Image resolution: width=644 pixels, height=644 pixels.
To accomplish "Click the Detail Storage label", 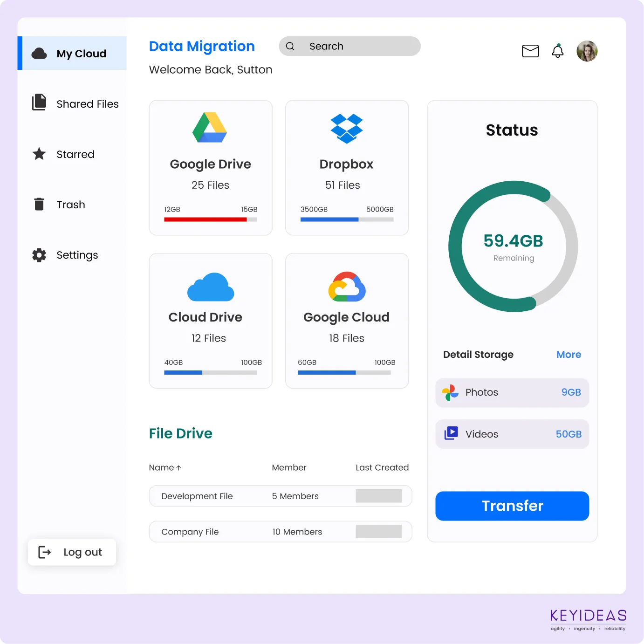I will [x=479, y=355].
